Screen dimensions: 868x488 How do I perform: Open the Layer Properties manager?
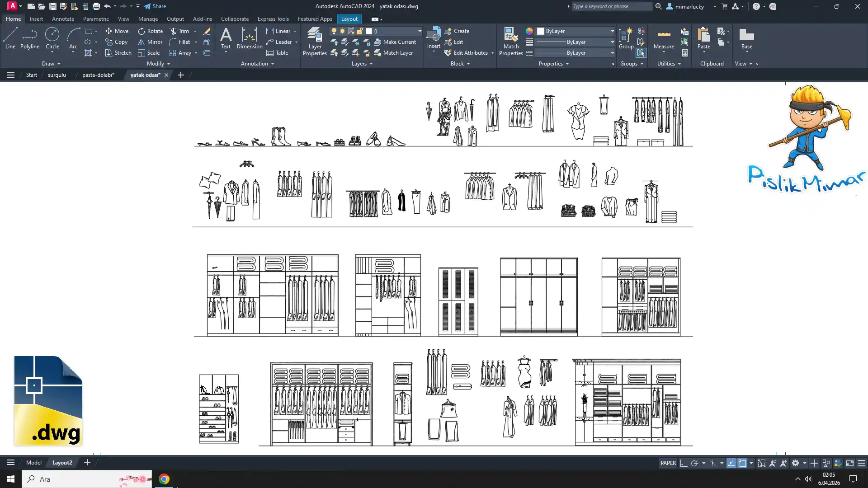coord(315,41)
